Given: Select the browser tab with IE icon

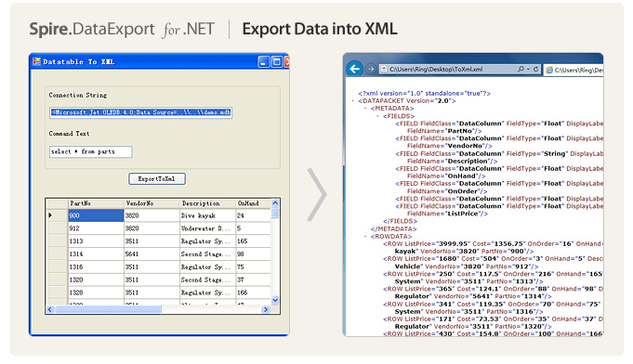Looking at the screenshot, I should pos(574,71).
